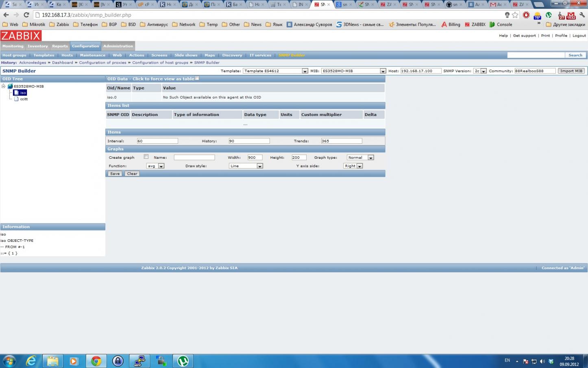Click the Clear button
This screenshot has width=588, height=368.
pyautogui.click(x=132, y=174)
